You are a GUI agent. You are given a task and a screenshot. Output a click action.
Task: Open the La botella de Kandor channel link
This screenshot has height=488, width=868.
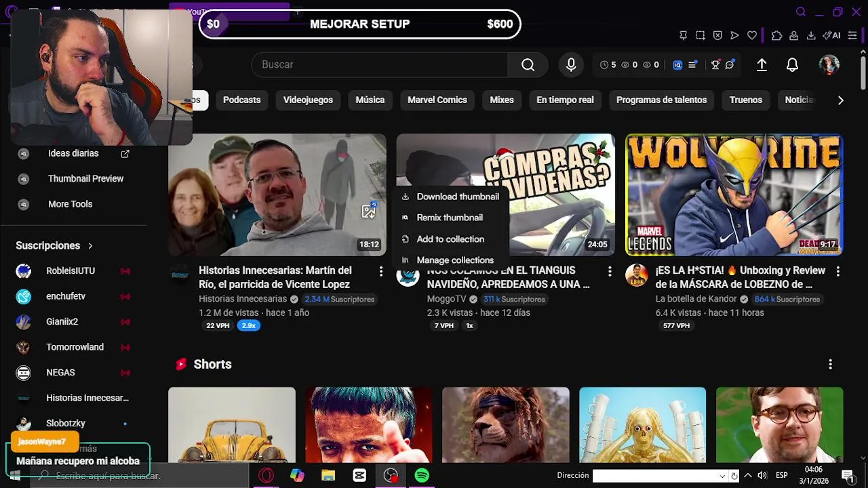[x=696, y=299]
